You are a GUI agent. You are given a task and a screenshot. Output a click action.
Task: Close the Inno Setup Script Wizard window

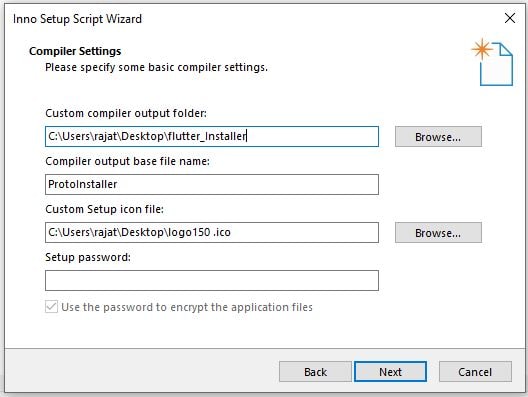coord(510,18)
